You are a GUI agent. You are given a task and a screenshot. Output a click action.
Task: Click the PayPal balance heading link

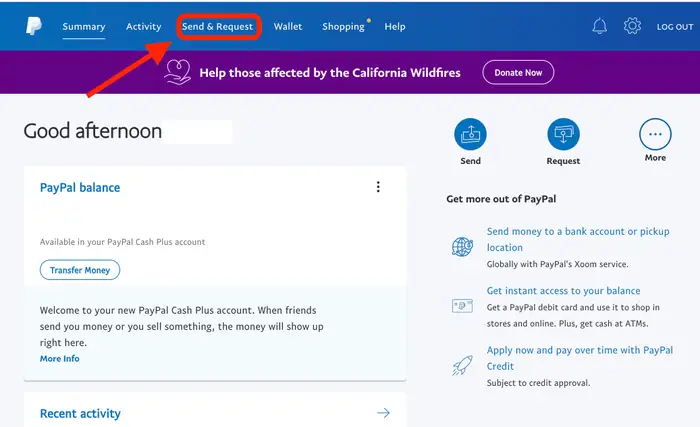tap(80, 188)
